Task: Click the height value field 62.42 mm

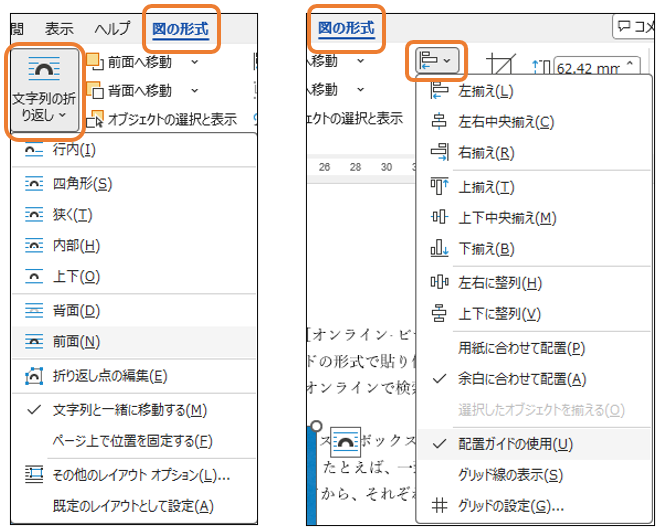Action: [x=590, y=68]
